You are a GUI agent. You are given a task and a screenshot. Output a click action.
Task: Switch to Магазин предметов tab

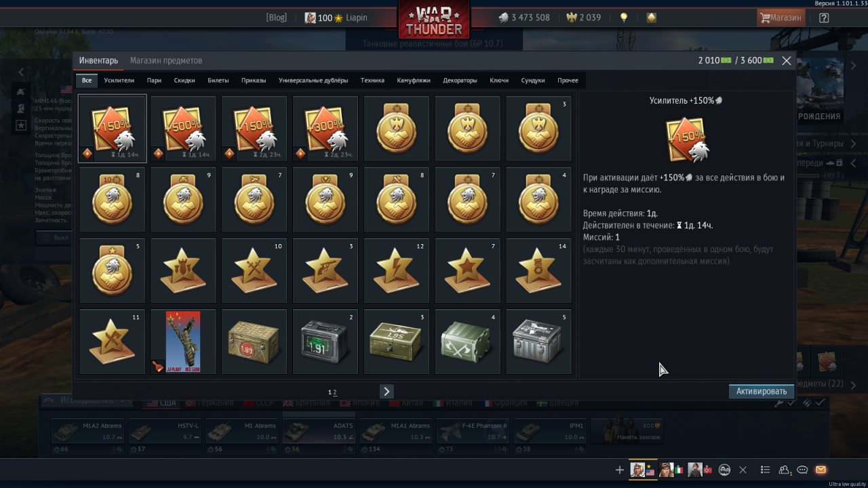[166, 60]
